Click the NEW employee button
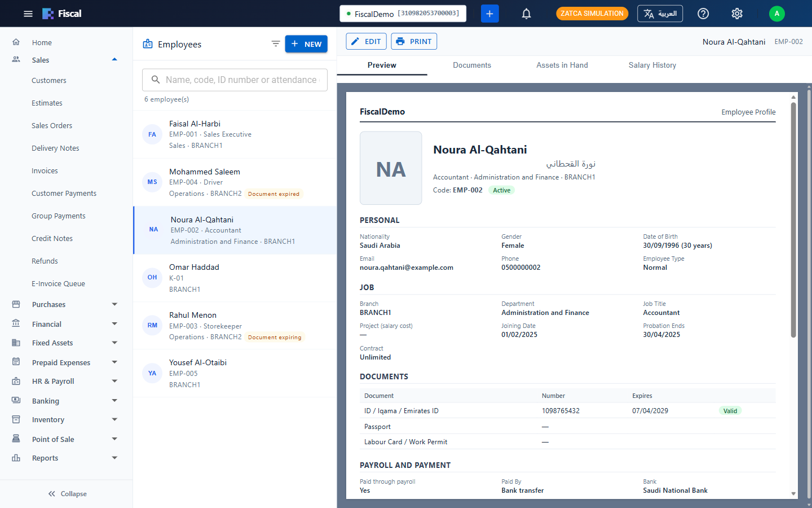The image size is (812, 508). pyautogui.click(x=306, y=44)
